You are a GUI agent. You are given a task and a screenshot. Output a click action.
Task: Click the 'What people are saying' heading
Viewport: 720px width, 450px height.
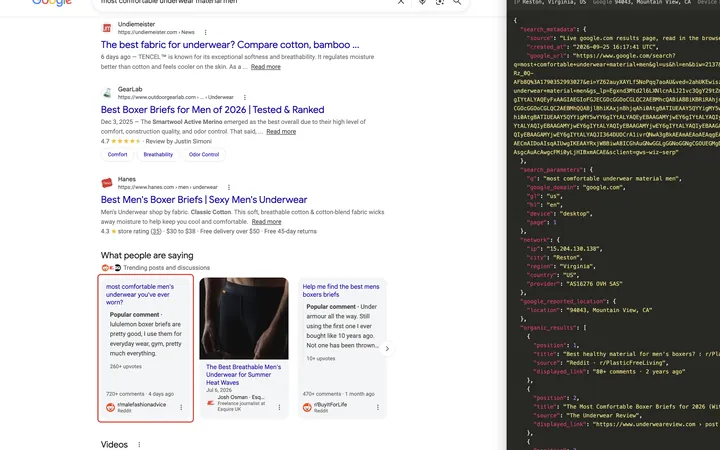tap(147, 256)
